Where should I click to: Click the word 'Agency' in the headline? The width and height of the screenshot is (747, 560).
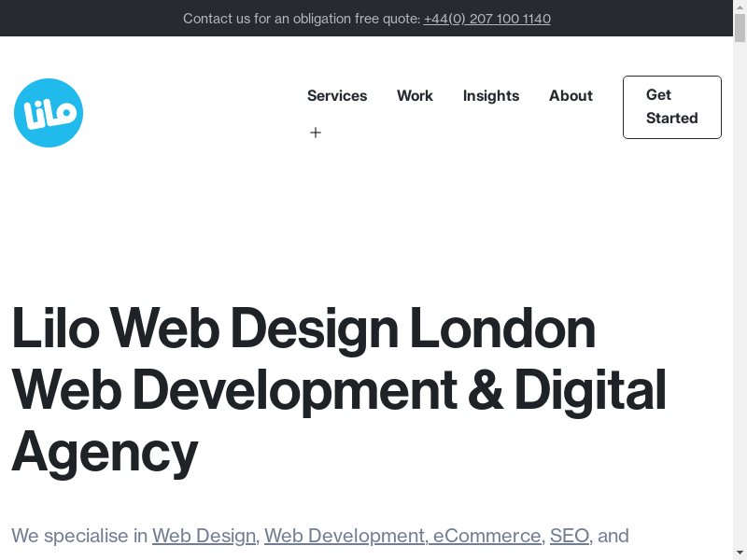[105, 452]
